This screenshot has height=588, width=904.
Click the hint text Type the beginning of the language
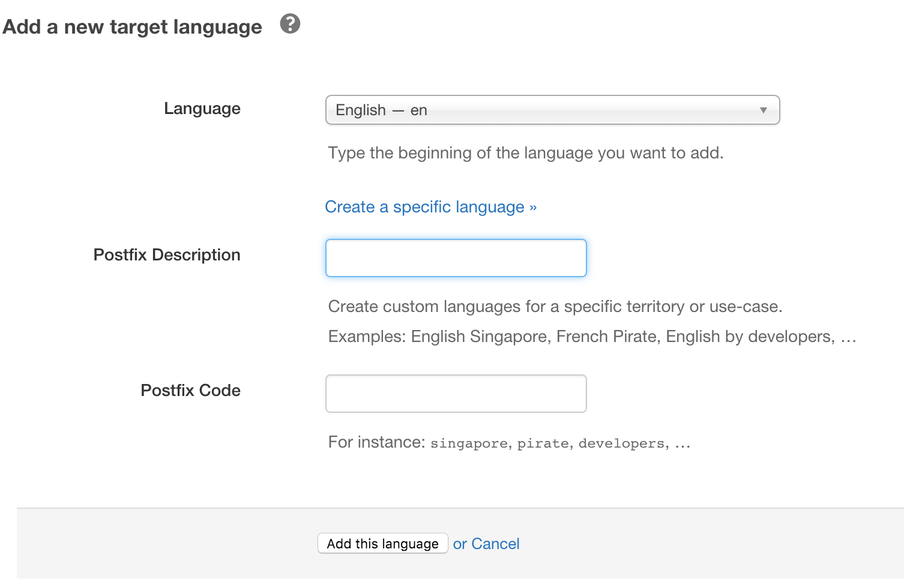coord(526,153)
